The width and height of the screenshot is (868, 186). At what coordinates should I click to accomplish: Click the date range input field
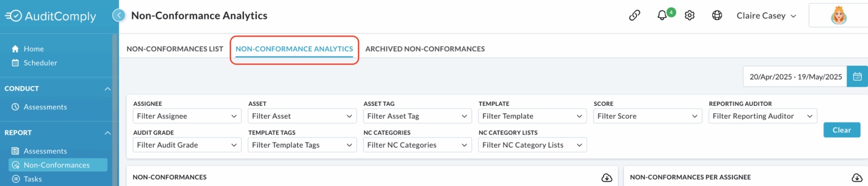[795, 76]
